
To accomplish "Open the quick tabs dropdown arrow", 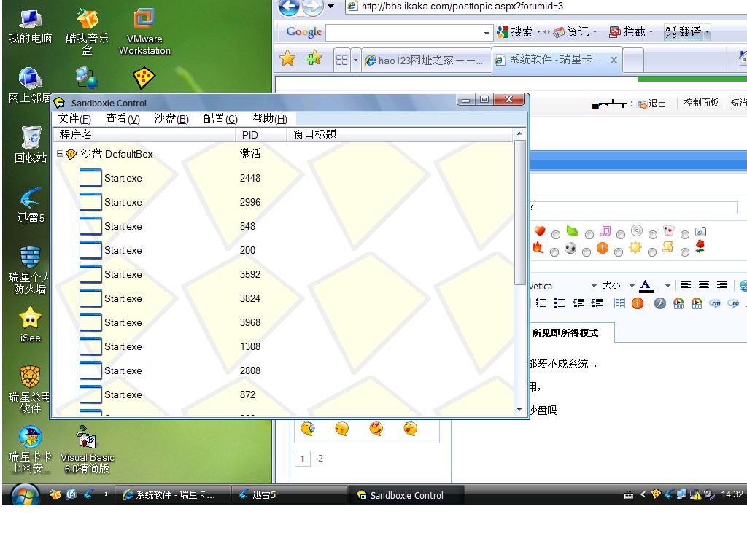I will 355,60.
